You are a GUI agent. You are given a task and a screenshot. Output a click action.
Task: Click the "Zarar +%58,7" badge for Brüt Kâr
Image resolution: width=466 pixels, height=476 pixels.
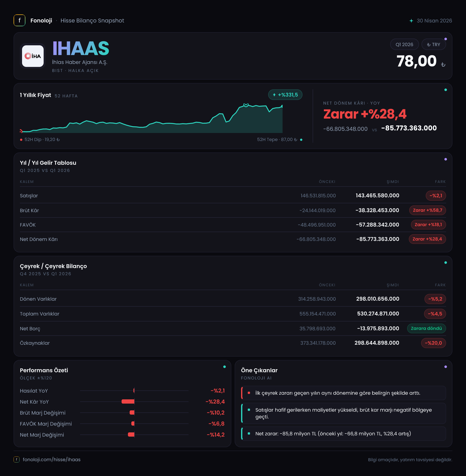coord(427,210)
